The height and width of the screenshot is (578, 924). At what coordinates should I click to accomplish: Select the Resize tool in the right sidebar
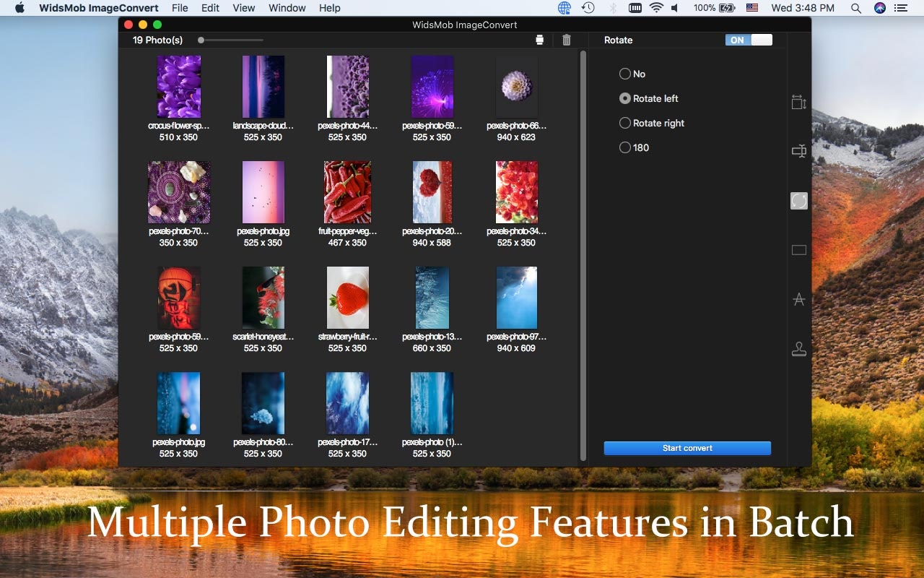[x=798, y=102]
